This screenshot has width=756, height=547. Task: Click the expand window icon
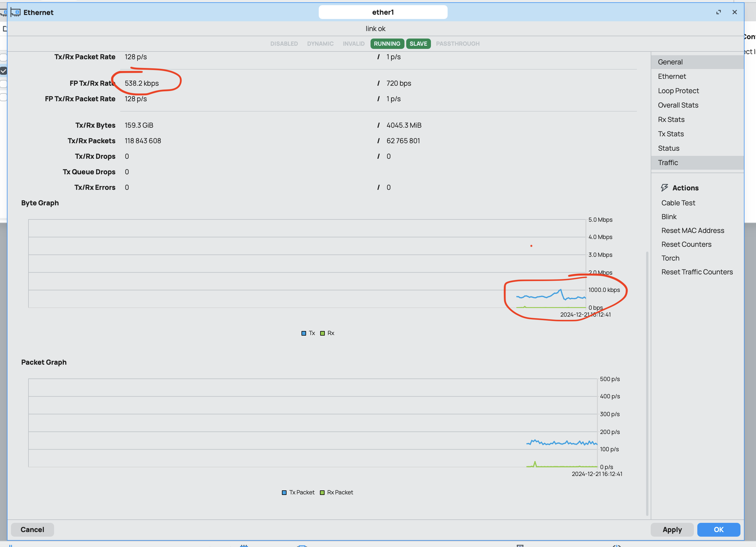tap(718, 12)
